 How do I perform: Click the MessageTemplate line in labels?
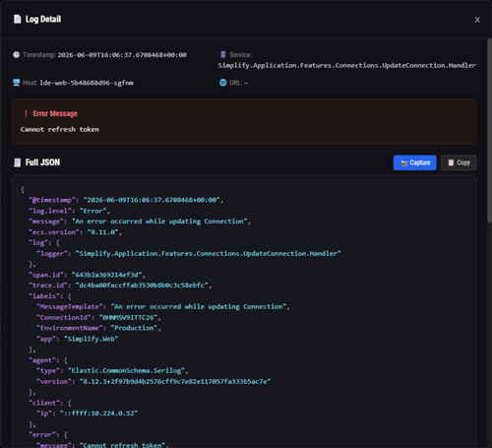163,306
